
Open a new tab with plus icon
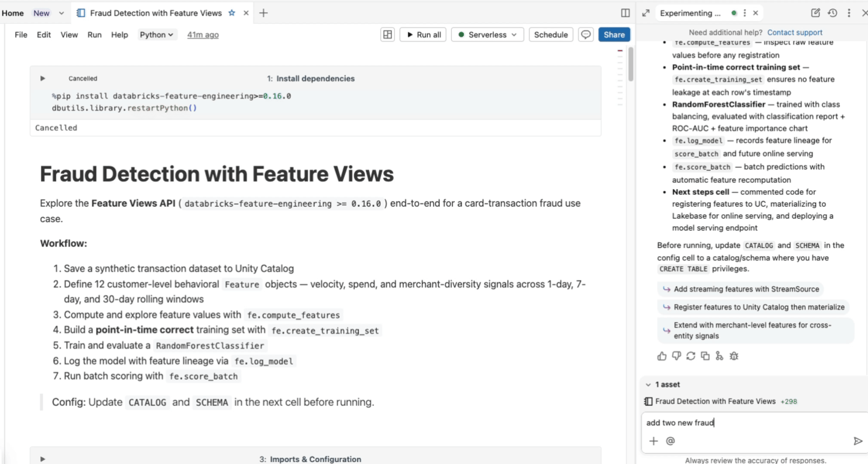coord(264,13)
